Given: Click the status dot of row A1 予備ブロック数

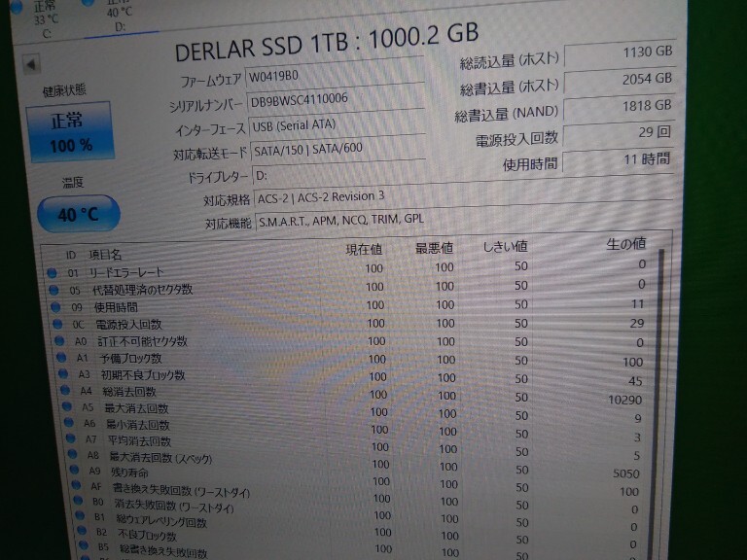Looking at the screenshot, I should point(61,357).
